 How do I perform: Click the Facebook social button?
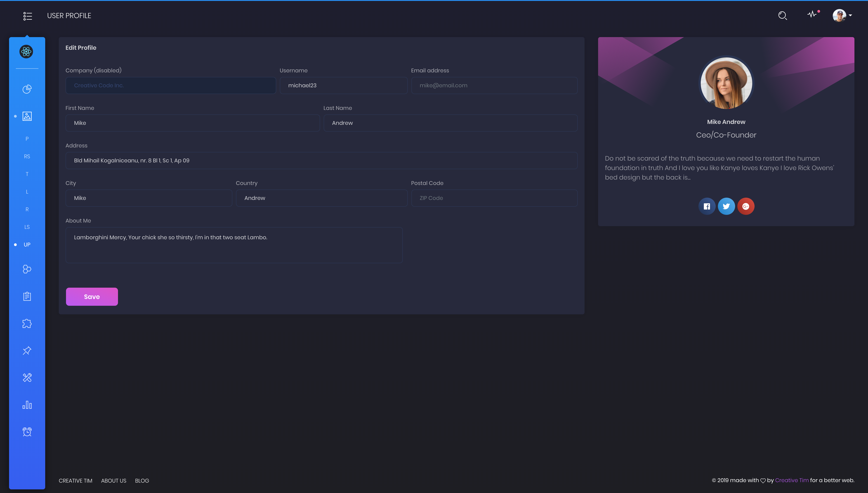(707, 206)
